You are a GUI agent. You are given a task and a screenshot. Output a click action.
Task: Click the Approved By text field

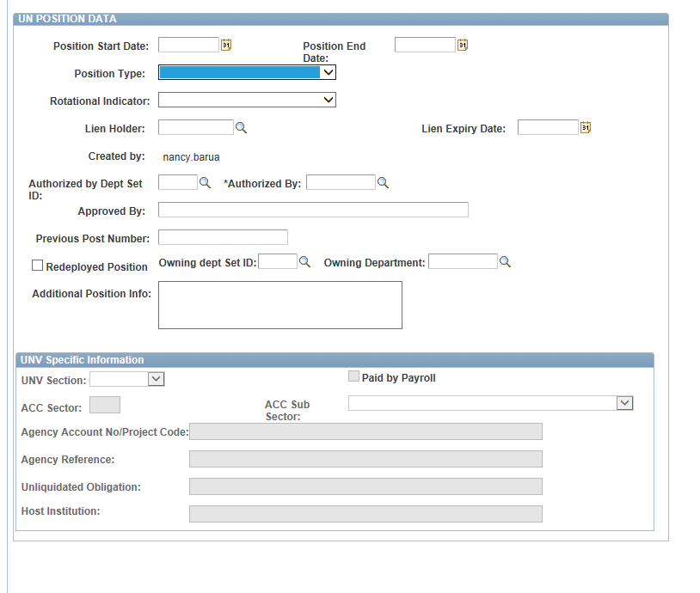[x=313, y=210]
